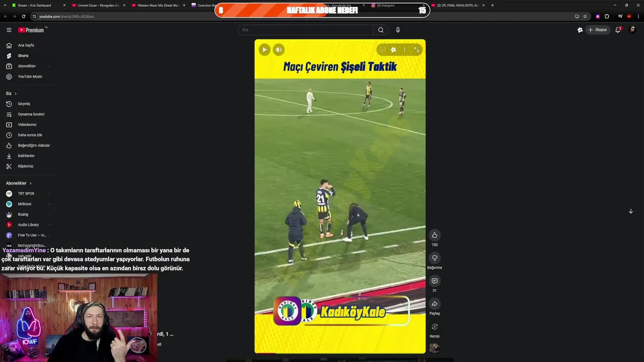Switch to Corendon tab
644x362 pixels.
tap(202, 5)
